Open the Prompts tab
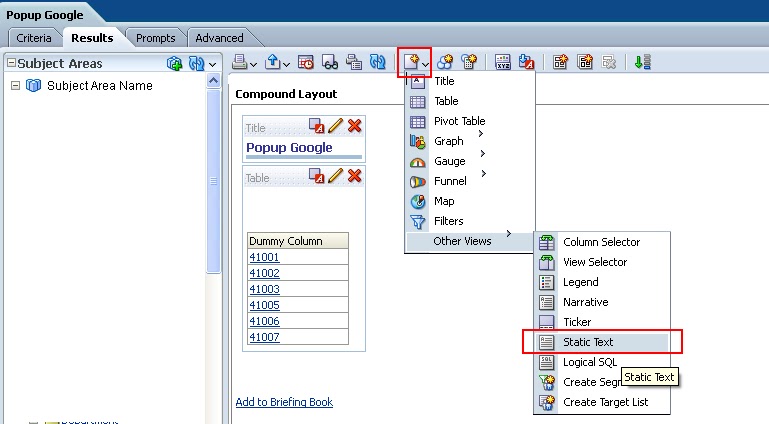Screen dimensions: 769x424 155,38
